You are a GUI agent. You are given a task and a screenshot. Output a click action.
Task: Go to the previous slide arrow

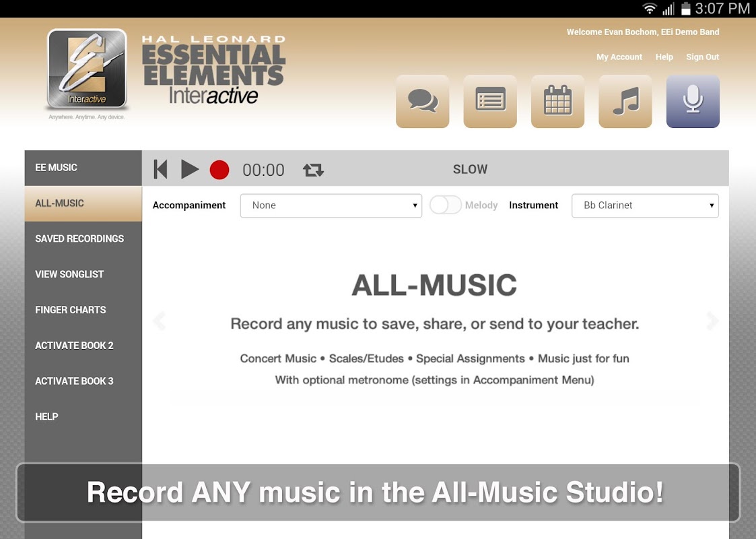[159, 321]
